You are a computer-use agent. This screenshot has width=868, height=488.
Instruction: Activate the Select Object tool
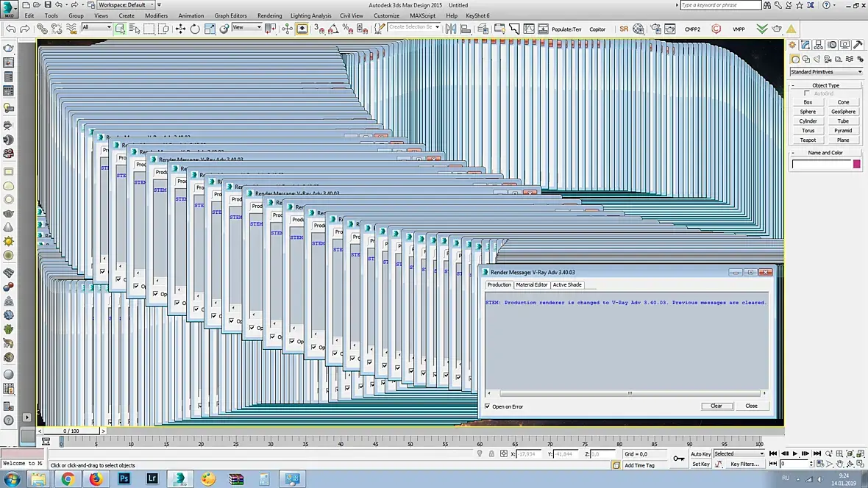pos(120,29)
